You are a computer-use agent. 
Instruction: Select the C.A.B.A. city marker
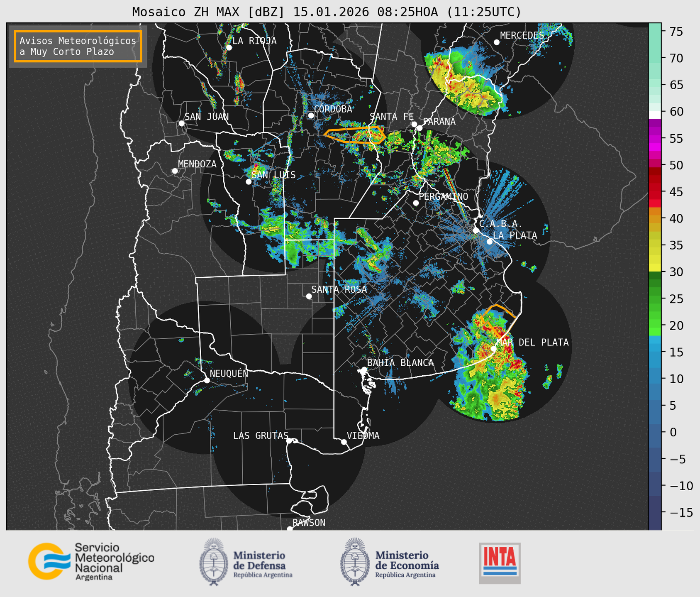click(476, 230)
